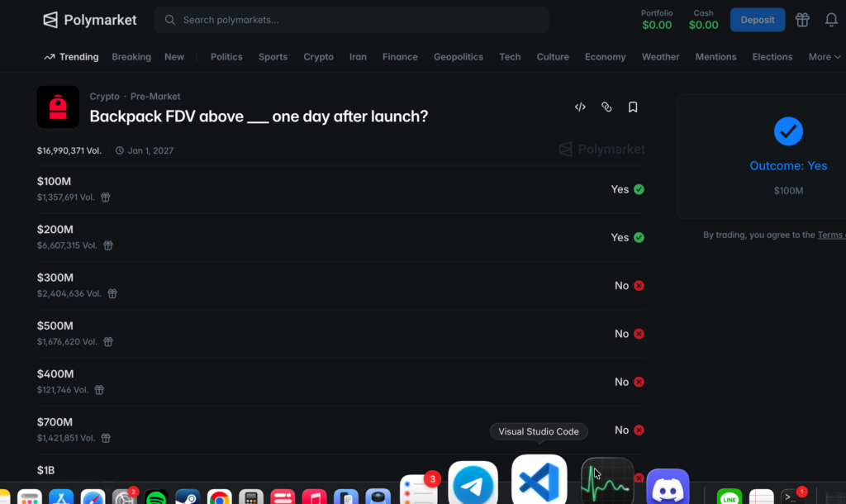Click the Polymarket logo in header
Image resolution: width=846 pixels, height=504 pixels.
click(x=90, y=20)
